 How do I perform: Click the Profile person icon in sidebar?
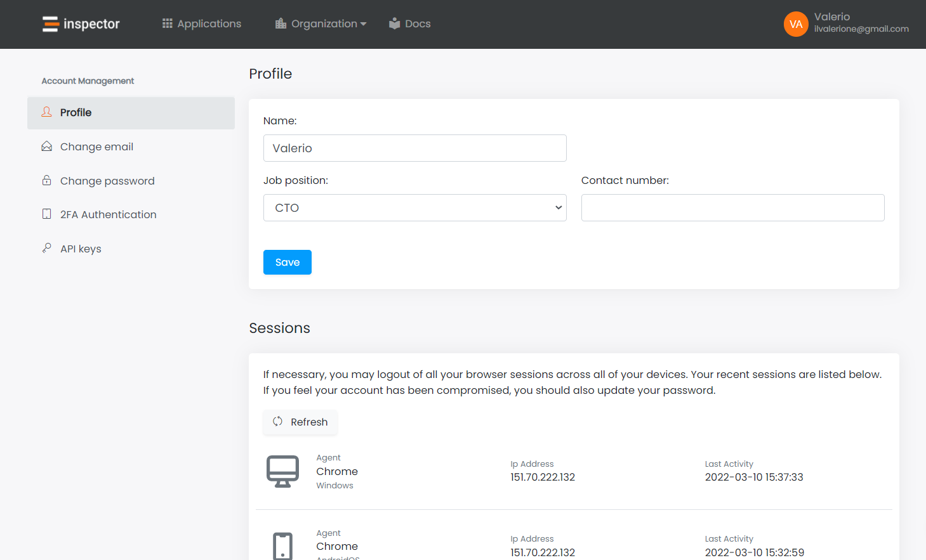[47, 112]
